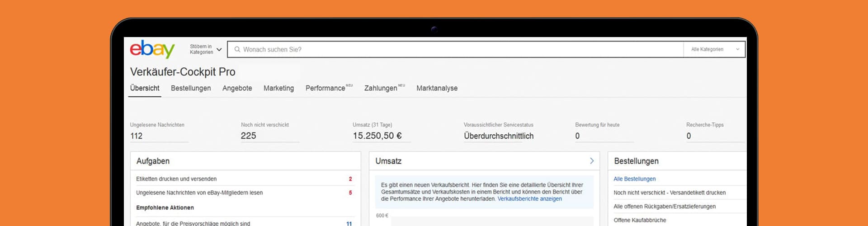Open Etiketten drucken und versenden task
868x226 pixels.
176,179
